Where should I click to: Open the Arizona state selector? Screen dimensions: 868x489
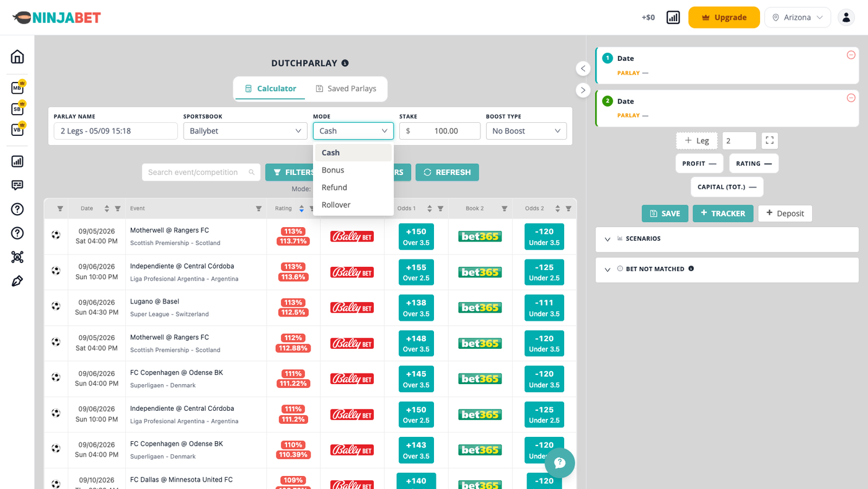(797, 17)
